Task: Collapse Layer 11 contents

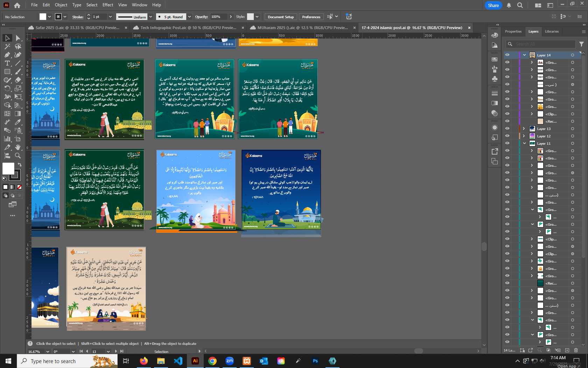Action: 524,143
